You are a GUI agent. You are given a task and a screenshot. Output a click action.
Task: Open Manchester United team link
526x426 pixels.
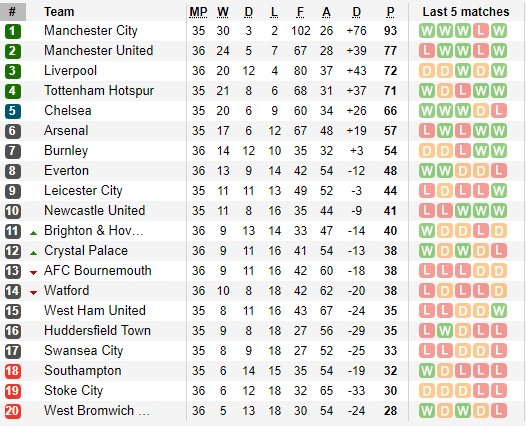99,51
